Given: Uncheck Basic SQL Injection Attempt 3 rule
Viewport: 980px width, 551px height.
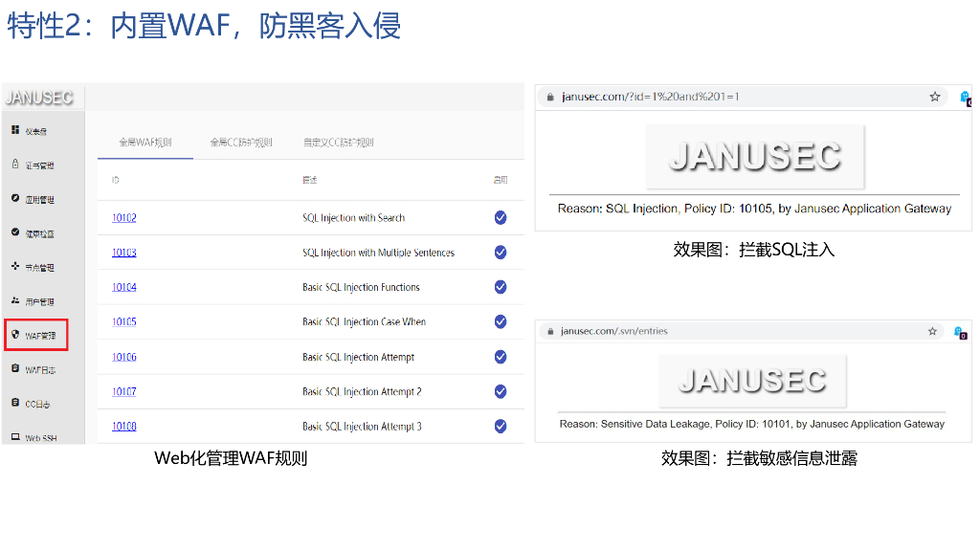Looking at the screenshot, I should 501,426.
